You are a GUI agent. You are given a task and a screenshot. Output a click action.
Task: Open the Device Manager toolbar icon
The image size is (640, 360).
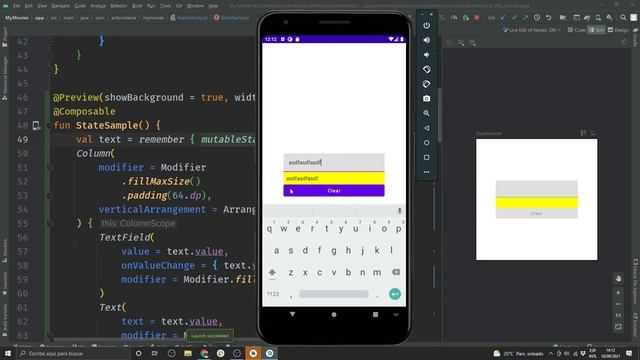pyautogui.click(x=598, y=18)
